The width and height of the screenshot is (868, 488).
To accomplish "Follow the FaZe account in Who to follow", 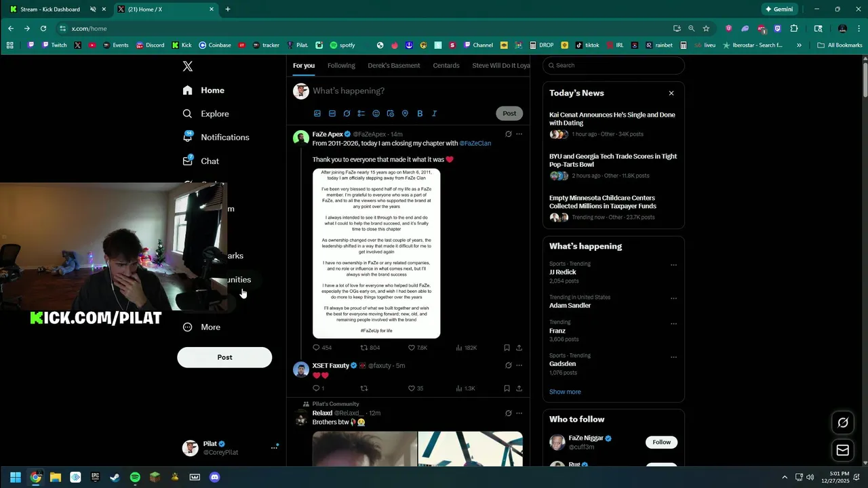I will [x=661, y=442].
